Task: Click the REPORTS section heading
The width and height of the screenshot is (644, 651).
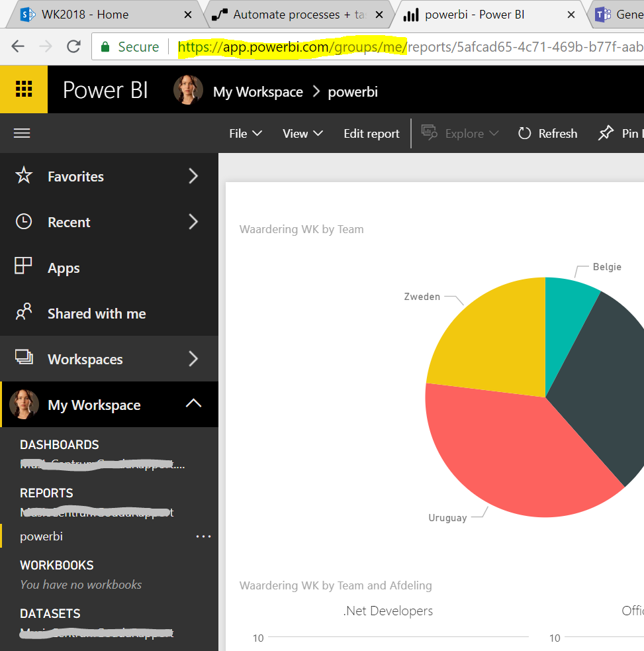Action: 46,493
